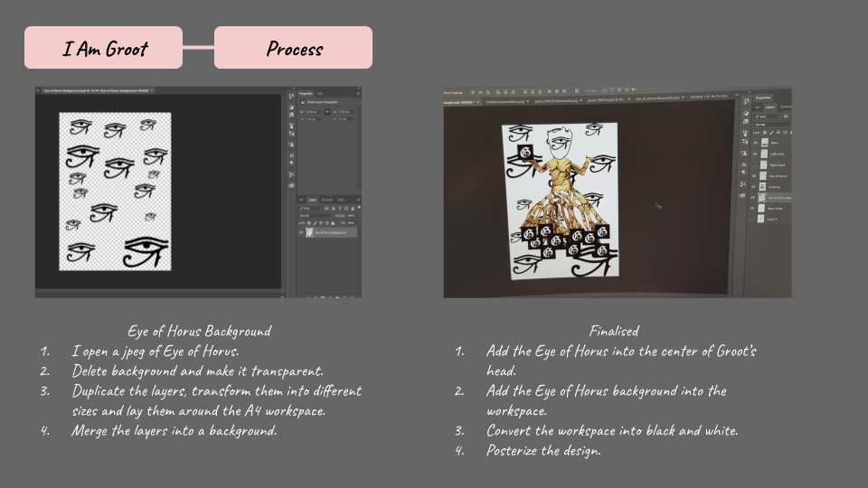Viewport: 868px width, 488px height.
Task: Open History panel icon in right screenshot's strip
Action: point(746,101)
